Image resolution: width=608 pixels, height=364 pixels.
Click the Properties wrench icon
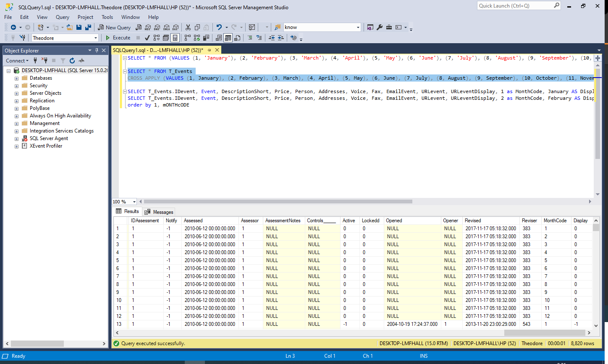[x=380, y=27]
